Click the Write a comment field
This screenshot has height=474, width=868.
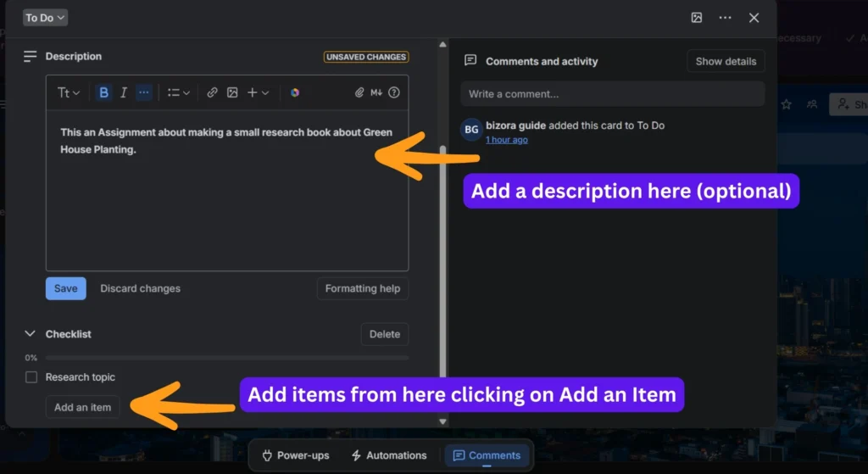click(612, 93)
